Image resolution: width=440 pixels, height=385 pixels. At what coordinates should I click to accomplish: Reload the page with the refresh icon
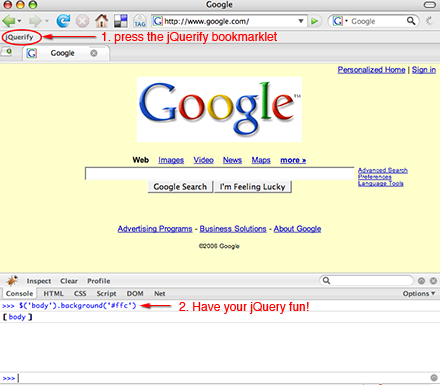click(63, 21)
